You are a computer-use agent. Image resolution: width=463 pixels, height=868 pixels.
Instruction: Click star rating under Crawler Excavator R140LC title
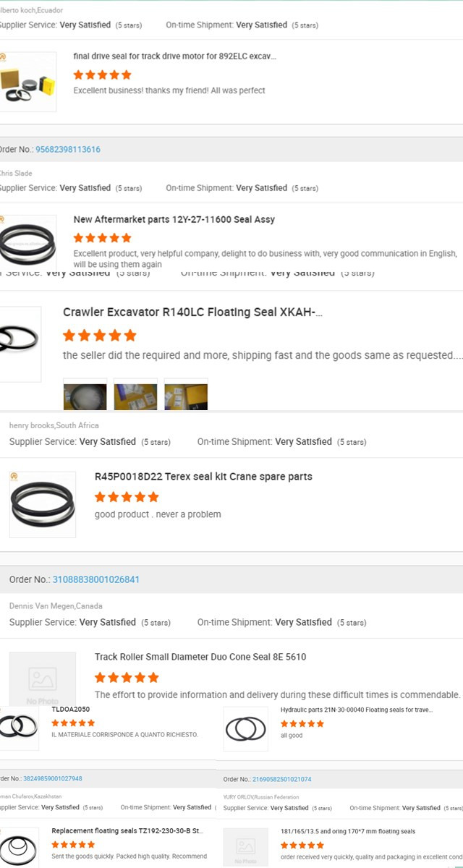(99, 336)
